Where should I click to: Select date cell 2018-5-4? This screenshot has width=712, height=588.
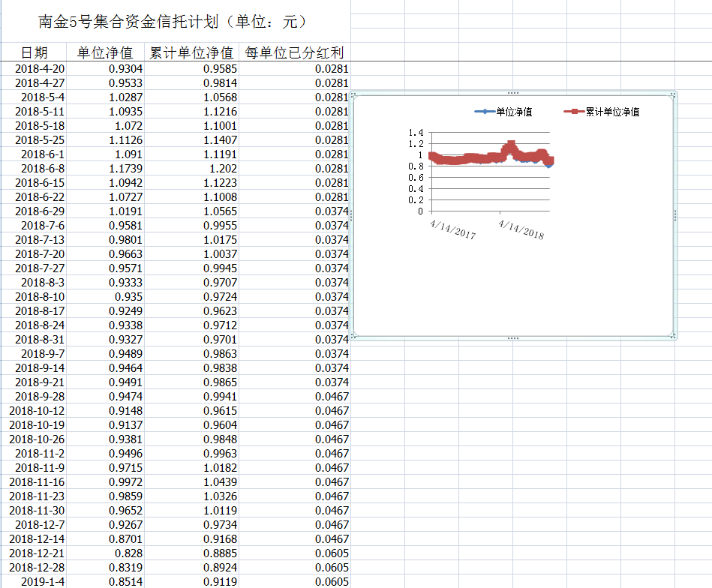[34, 97]
